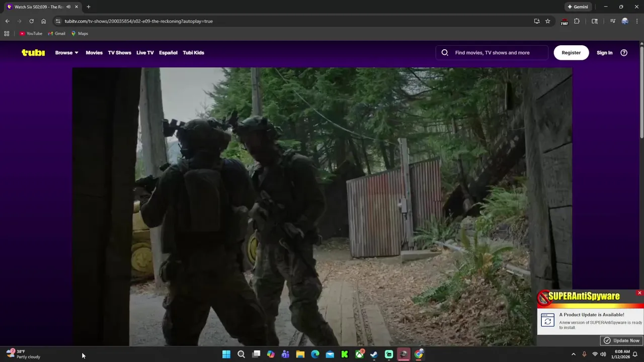644x362 pixels.
Task: Open the Gemini button in Chrome
Action: tap(578, 7)
